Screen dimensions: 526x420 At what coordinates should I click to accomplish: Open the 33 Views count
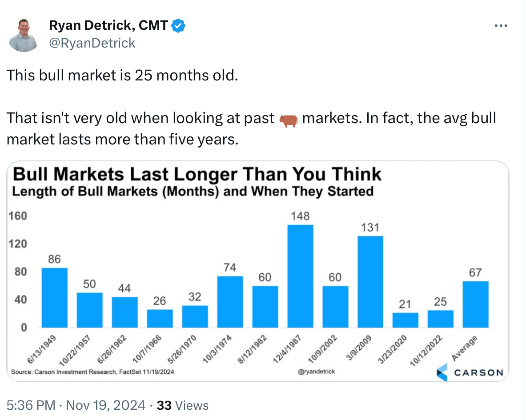coord(183,405)
